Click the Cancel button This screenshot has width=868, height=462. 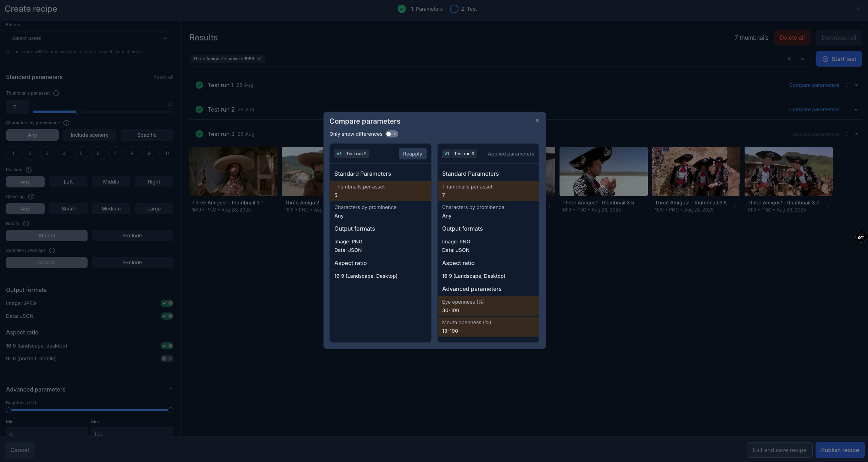coord(20,450)
